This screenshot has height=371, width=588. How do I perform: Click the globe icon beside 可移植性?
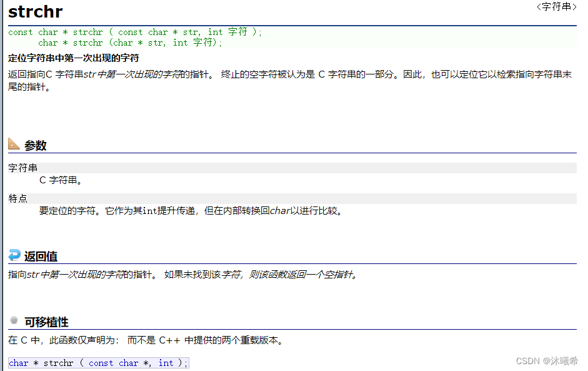tap(14, 321)
